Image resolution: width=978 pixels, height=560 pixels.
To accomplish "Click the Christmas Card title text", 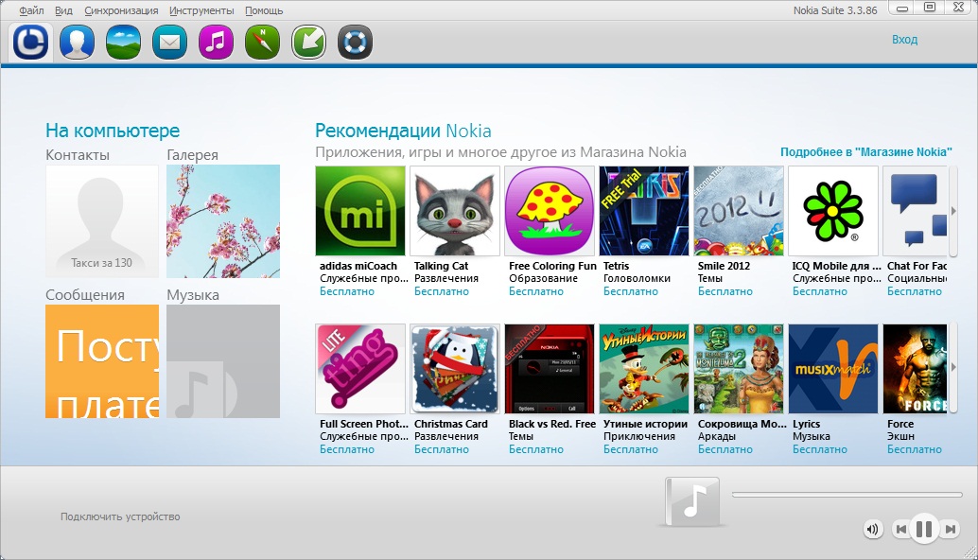I will (x=451, y=424).
